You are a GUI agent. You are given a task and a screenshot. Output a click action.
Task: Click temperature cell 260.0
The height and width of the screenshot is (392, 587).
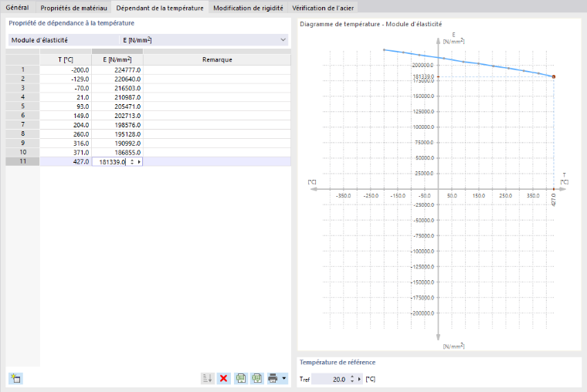coord(66,134)
